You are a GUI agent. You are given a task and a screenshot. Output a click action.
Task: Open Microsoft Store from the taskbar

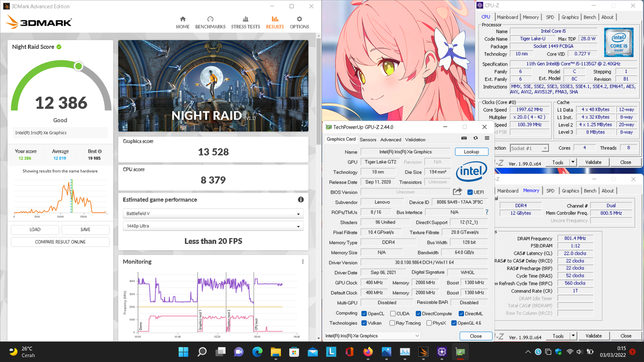tap(294, 352)
